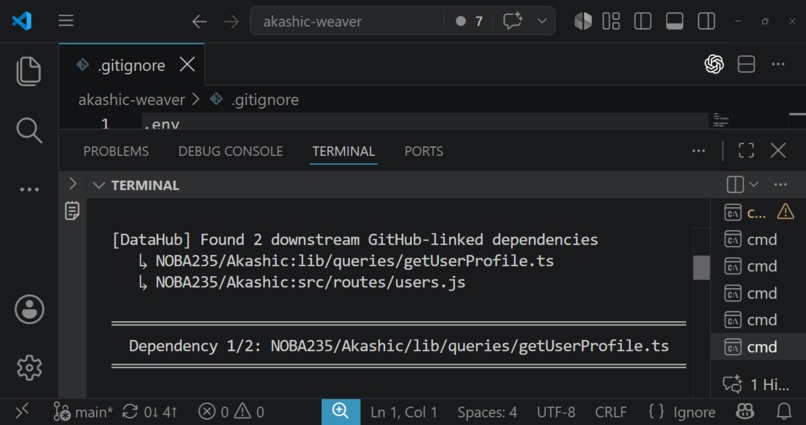Click the editor minimap
Viewport: 806px width, 425px height.
[722, 120]
